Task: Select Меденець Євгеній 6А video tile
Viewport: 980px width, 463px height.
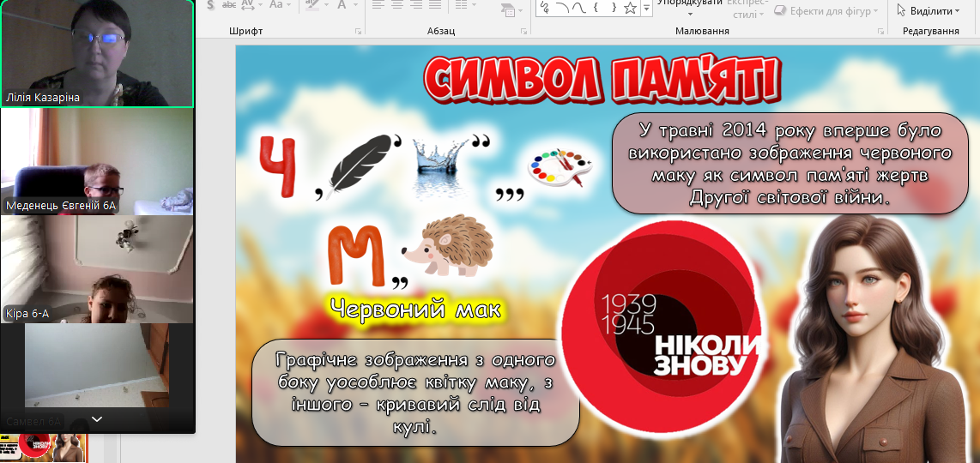Action: (x=97, y=162)
